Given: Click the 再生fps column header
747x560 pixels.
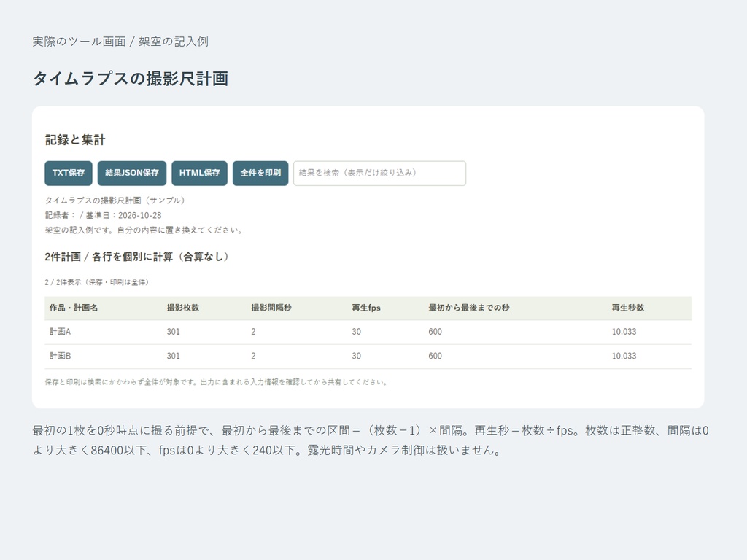Looking at the screenshot, I should [x=366, y=308].
